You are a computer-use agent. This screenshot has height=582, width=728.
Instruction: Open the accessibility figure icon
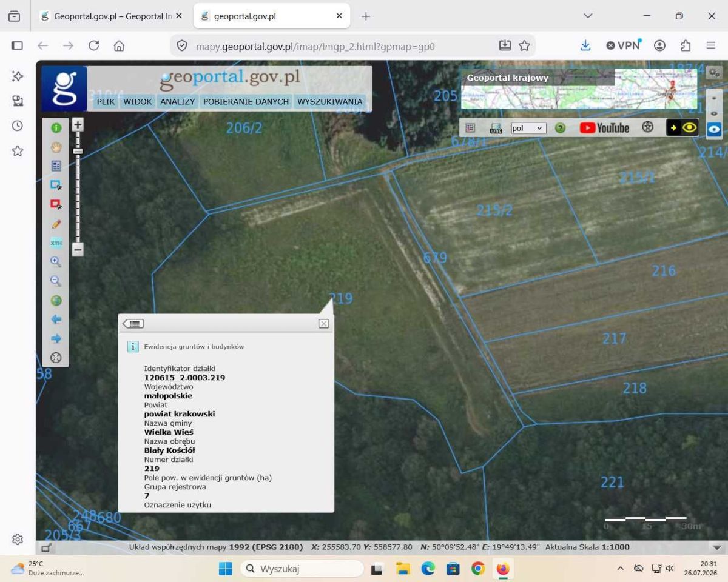[648, 127]
